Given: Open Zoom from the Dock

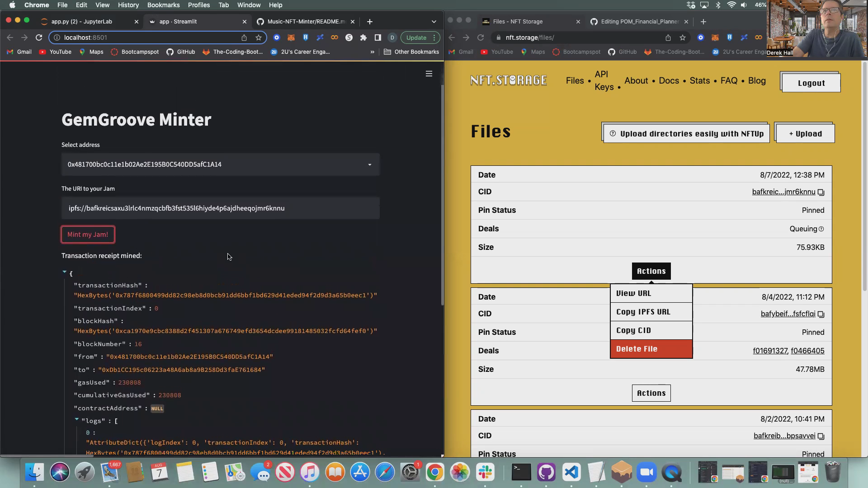Looking at the screenshot, I should [x=646, y=472].
